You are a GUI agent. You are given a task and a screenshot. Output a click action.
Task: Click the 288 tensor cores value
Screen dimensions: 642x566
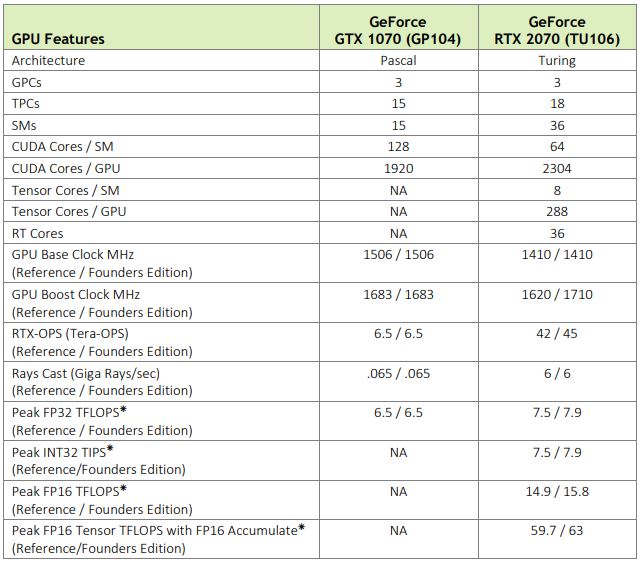(x=557, y=211)
